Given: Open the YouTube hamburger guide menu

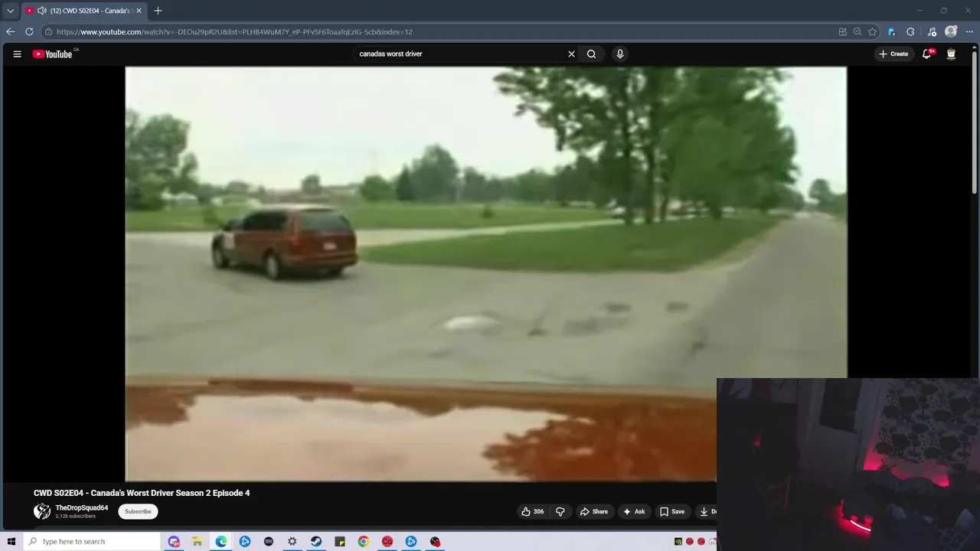Looking at the screenshot, I should [x=17, y=54].
